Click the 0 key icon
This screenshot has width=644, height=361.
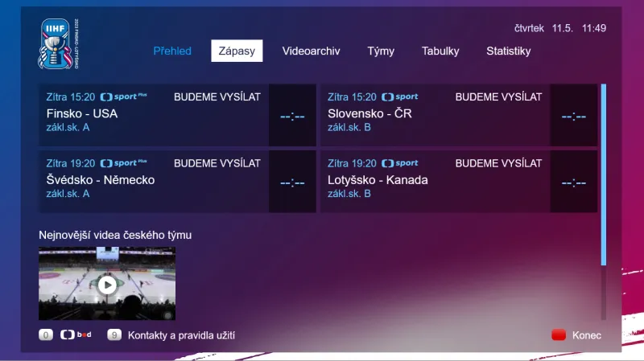[46, 335]
